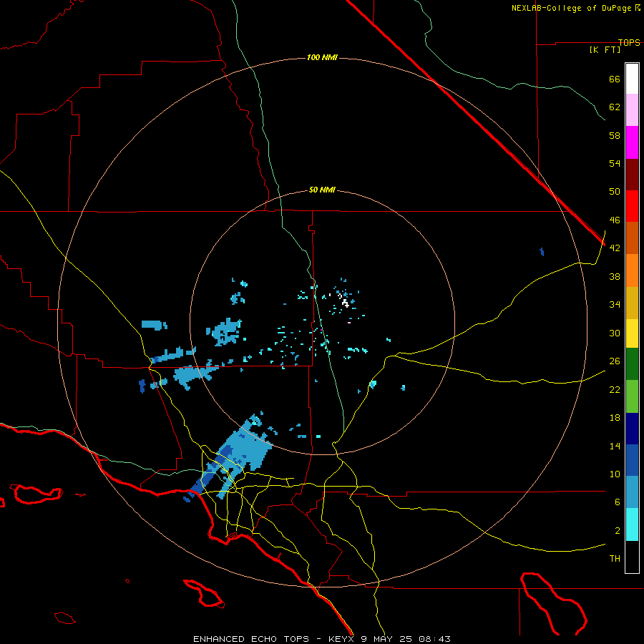Click the TOPS legend title

pos(629,42)
